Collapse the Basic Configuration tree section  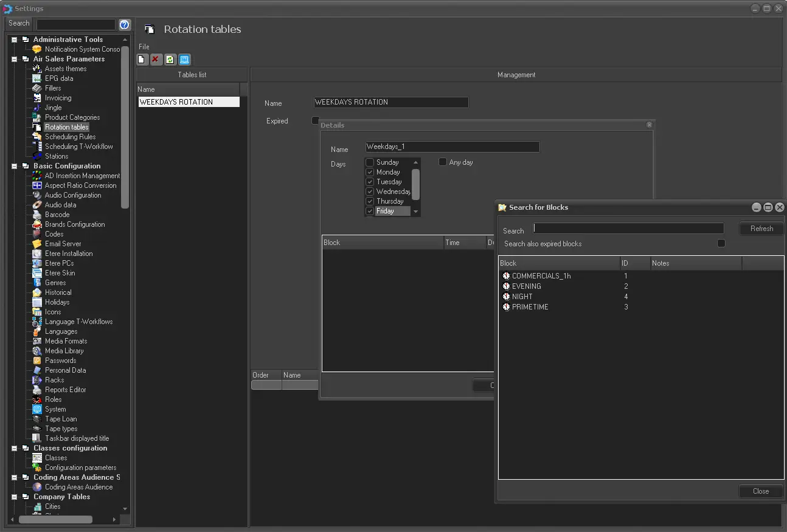pyautogui.click(x=14, y=166)
